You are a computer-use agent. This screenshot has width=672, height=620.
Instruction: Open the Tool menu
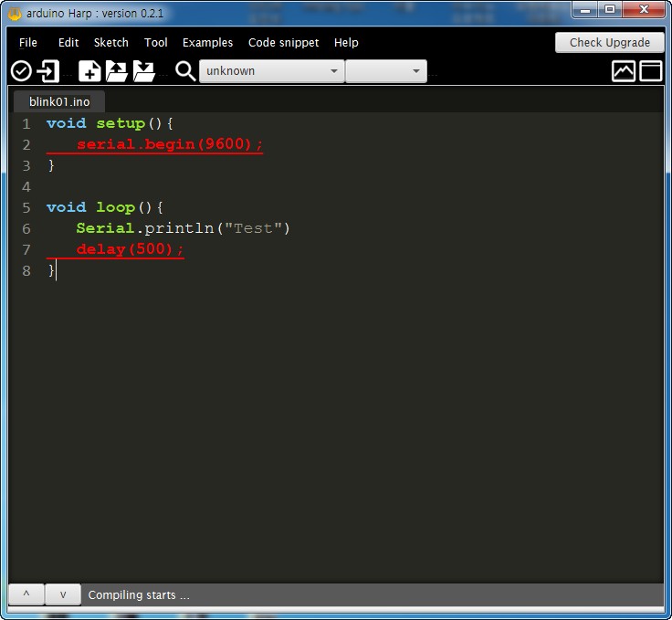pos(155,42)
